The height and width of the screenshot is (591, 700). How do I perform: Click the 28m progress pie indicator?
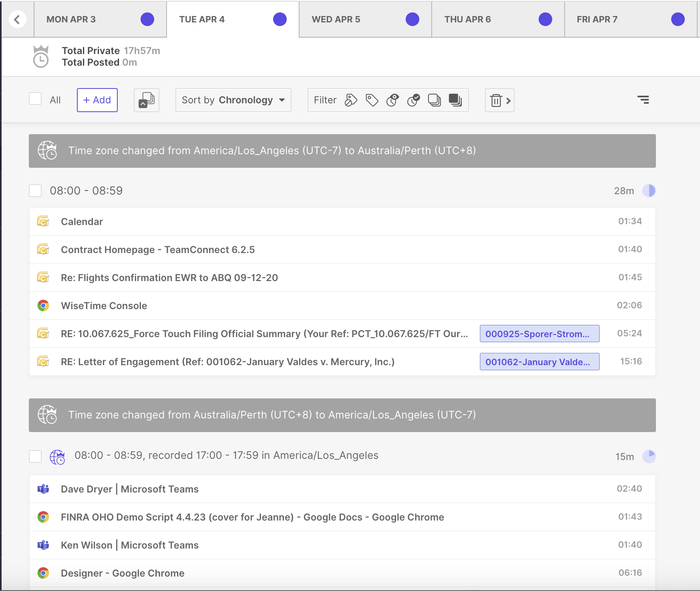(x=649, y=191)
